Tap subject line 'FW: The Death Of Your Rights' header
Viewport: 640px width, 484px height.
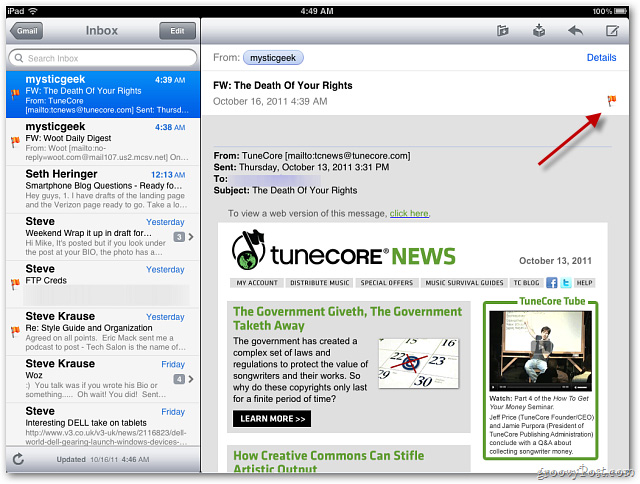(x=283, y=85)
